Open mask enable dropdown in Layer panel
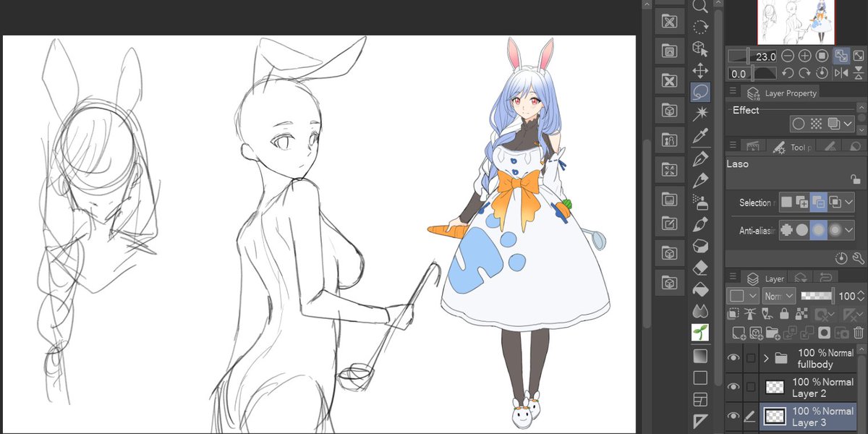Viewport: 868px width, 434px height. click(x=825, y=314)
